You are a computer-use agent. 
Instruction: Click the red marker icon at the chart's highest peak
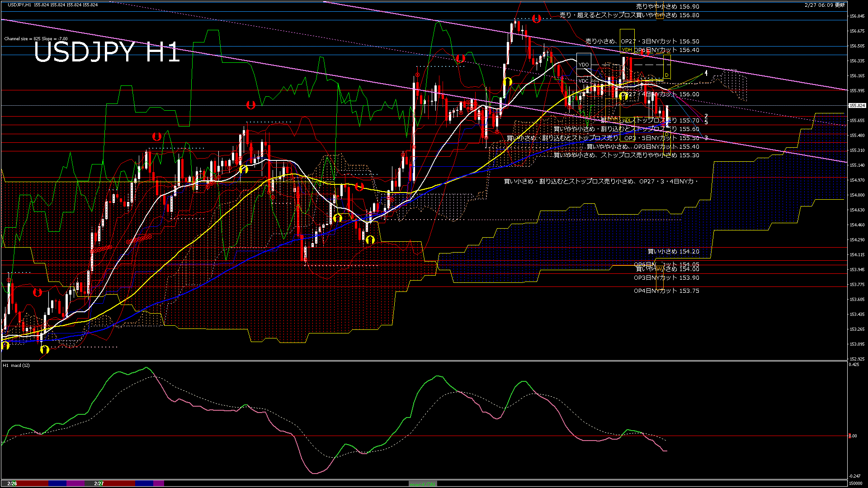point(537,19)
